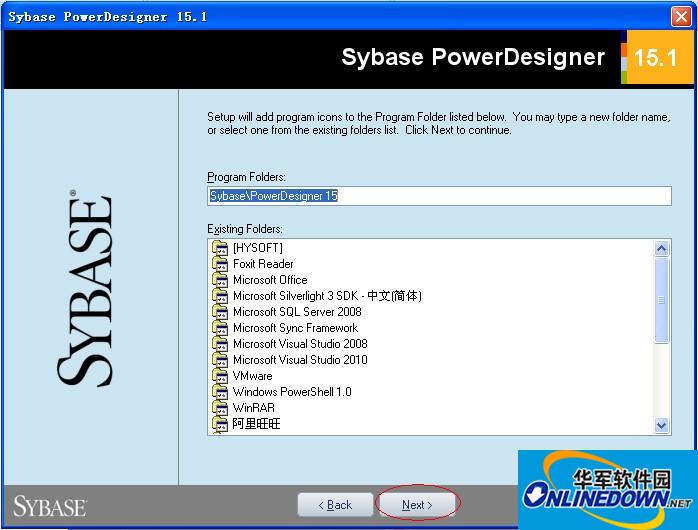698x530 pixels.
Task: Pick Microsoft SQL Server 2008 folder
Action: coord(297,312)
